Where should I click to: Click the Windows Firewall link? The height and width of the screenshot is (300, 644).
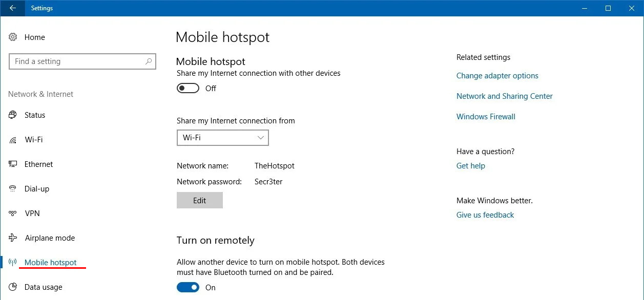(x=486, y=117)
